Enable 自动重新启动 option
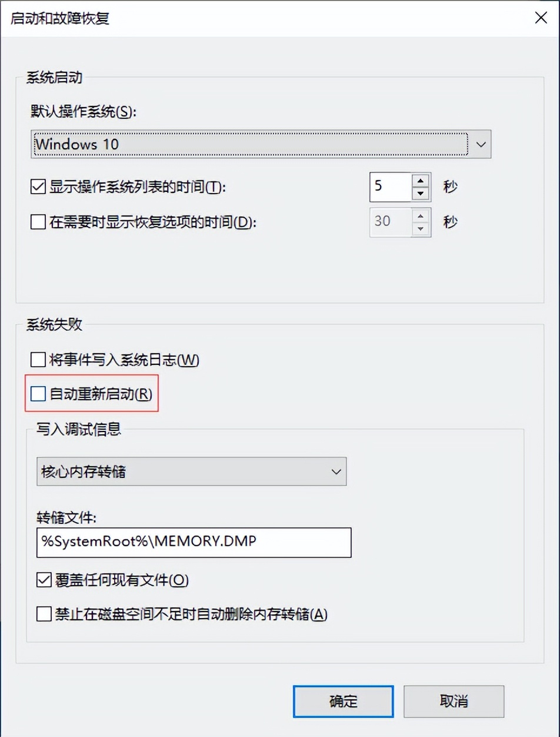Screen dimensions: 560x737 pyautogui.click(x=38, y=393)
